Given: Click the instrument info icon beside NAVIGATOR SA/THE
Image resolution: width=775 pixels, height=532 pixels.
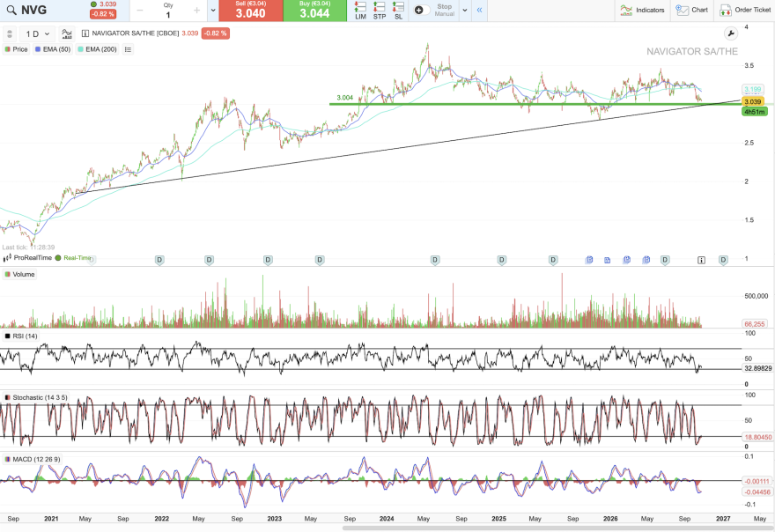Looking at the screenshot, I should 85,33.
